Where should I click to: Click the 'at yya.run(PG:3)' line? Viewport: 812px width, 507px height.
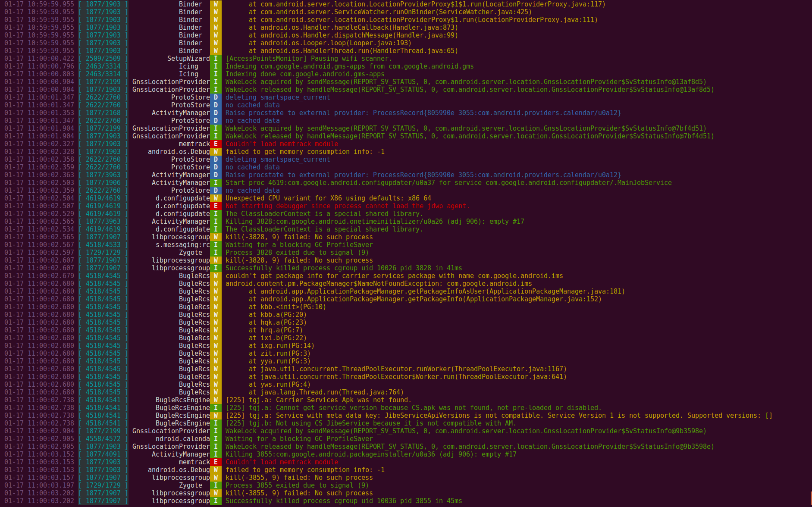279,361
